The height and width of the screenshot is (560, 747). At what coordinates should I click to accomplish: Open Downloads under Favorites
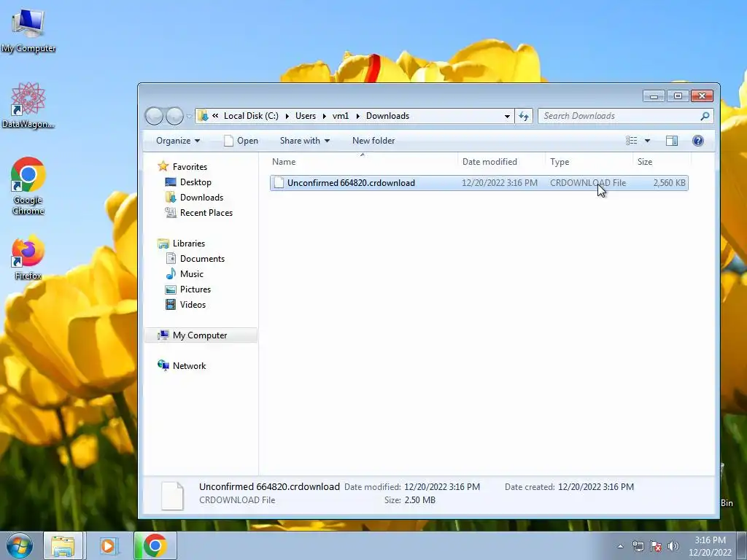(201, 197)
